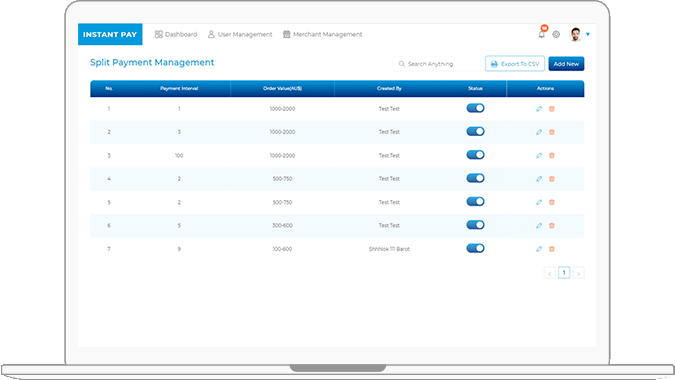Click the Created By column header

tap(389, 88)
